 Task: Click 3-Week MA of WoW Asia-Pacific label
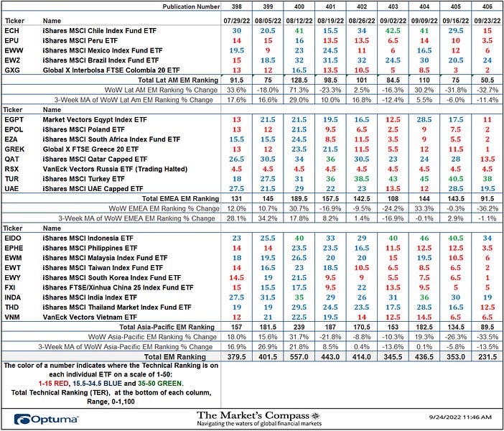(x=126, y=347)
